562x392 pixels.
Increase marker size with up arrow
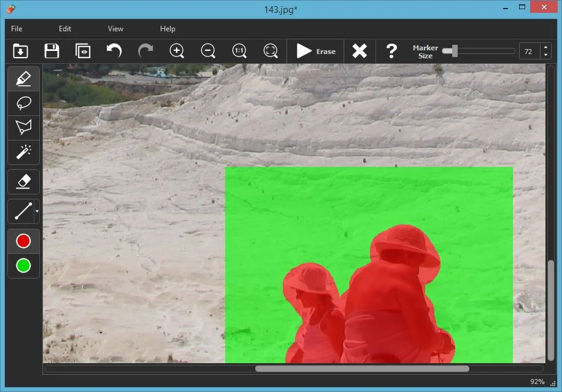coord(545,47)
